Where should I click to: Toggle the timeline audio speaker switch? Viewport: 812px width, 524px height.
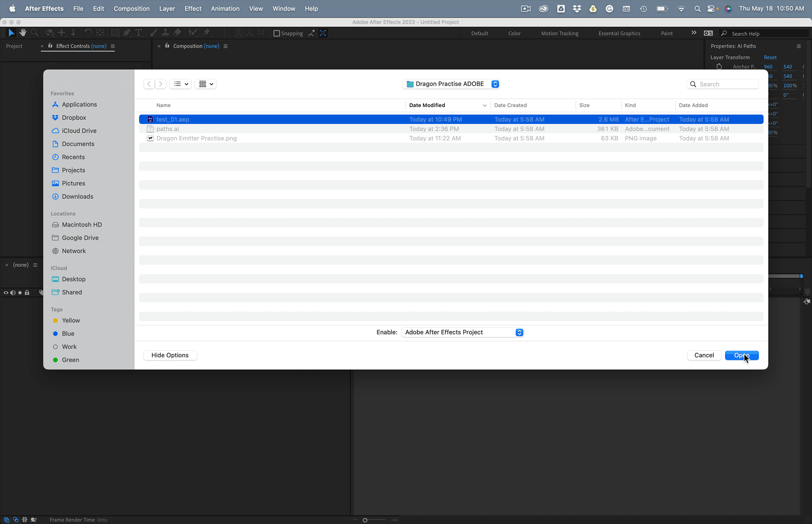click(13, 293)
